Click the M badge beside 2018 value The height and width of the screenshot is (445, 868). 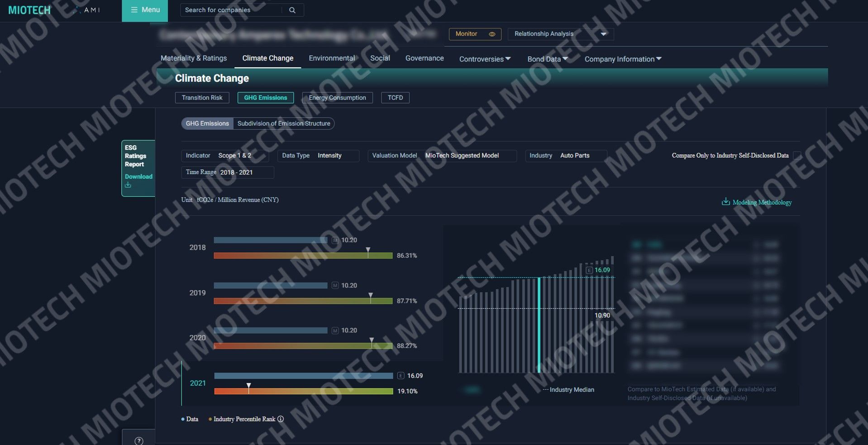pyautogui.click(x=335, y=240)
